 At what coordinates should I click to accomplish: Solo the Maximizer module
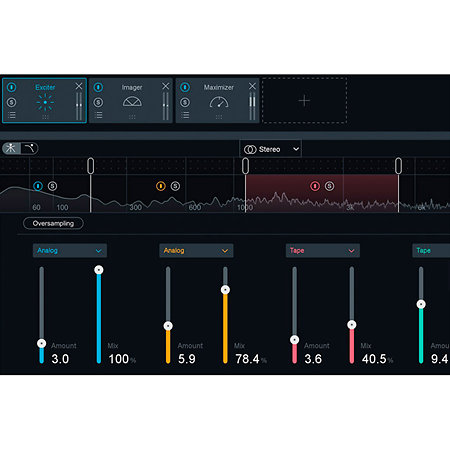pyautogui.click(x=185, y=102)
